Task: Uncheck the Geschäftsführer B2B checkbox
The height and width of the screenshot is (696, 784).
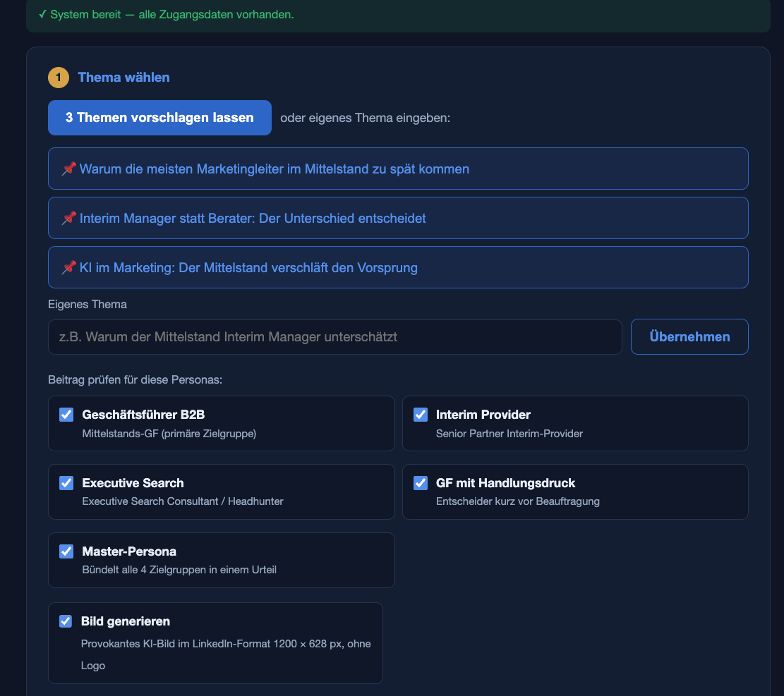Action: [66, 415]
